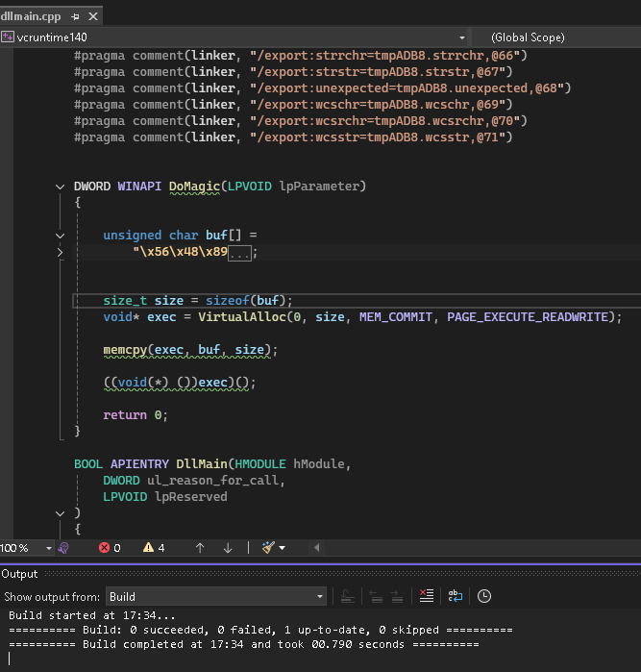Click the return 0 statement

(x=136, y=415)
